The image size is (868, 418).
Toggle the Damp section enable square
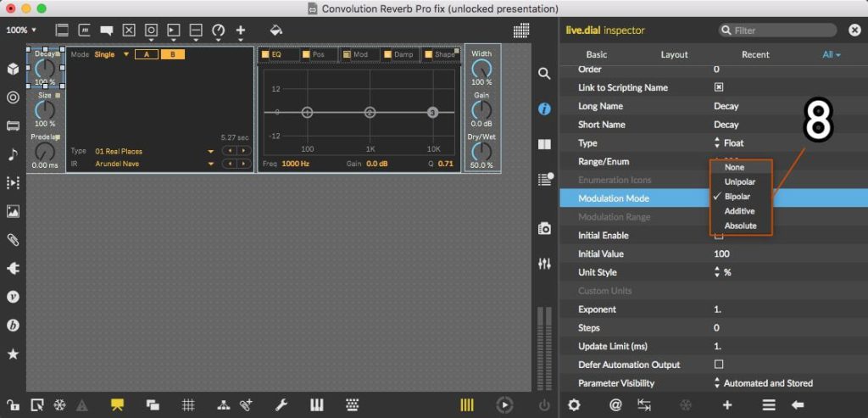(388, 54)
